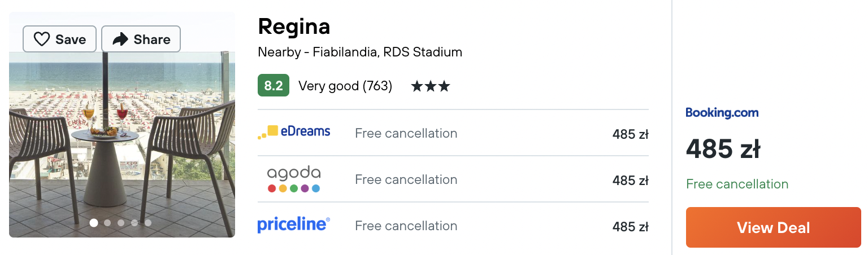Open the priceline logo offer
This screenshot has height=255, width=868.
tap(294, 225)
